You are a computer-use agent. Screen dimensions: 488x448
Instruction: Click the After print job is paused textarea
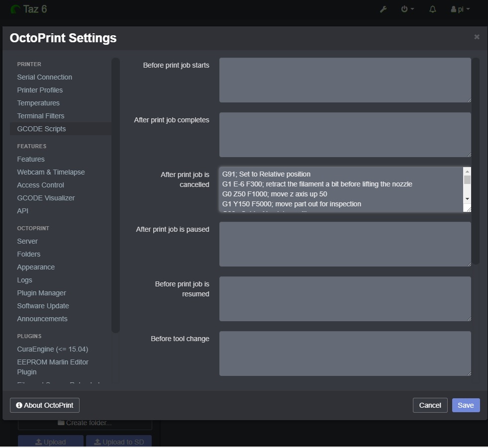(x=345, y=244)
